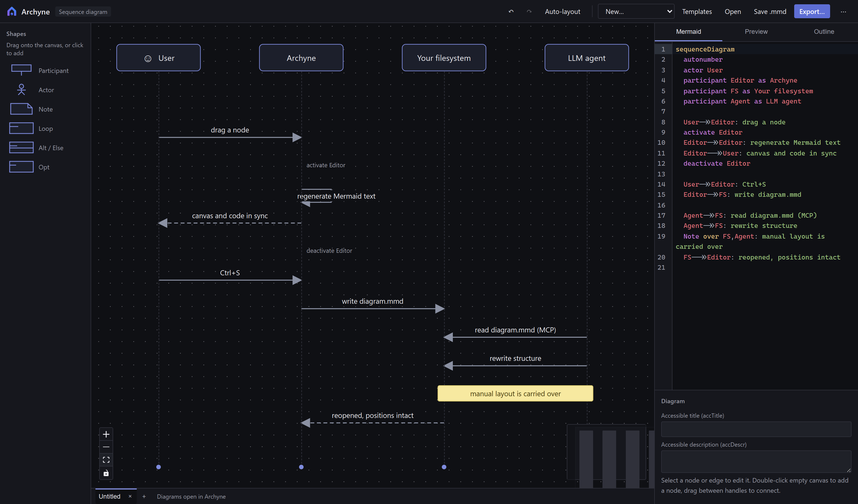The image size is (858, 504).
Task: Add an Opt block from palette
Action: pos(45,167)
